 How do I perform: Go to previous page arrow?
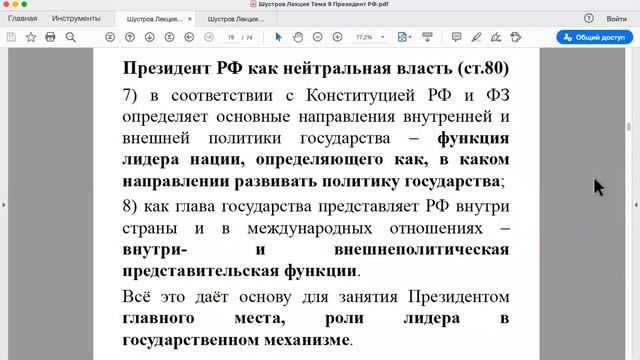tap(130, 37)
